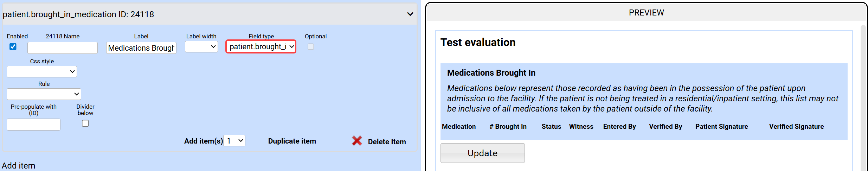Image resolution: width=868 pixels, height=171 pixels.
Task: Toggle the Optional checkbox
Action: 311,47
